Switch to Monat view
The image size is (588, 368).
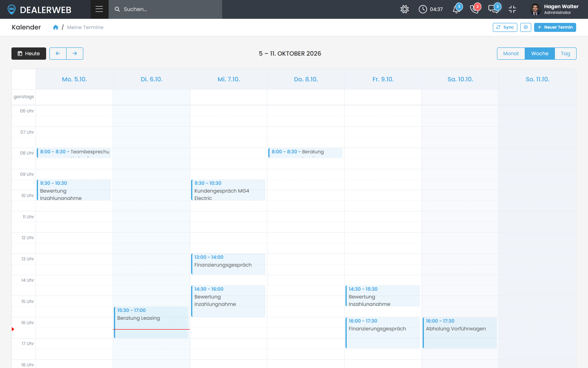[511, 54]
